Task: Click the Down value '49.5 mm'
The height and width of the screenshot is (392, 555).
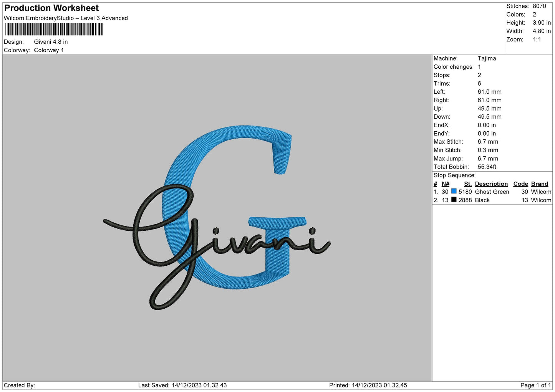Action: click(x=490, y=117)
